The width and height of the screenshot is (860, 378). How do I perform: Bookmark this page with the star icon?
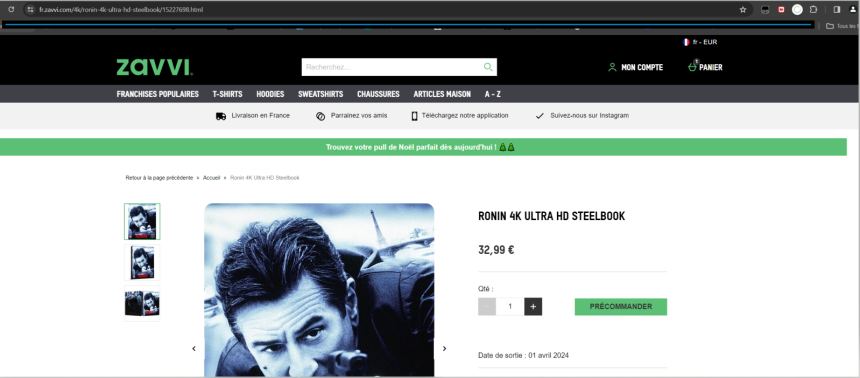[x=743, y=9]
